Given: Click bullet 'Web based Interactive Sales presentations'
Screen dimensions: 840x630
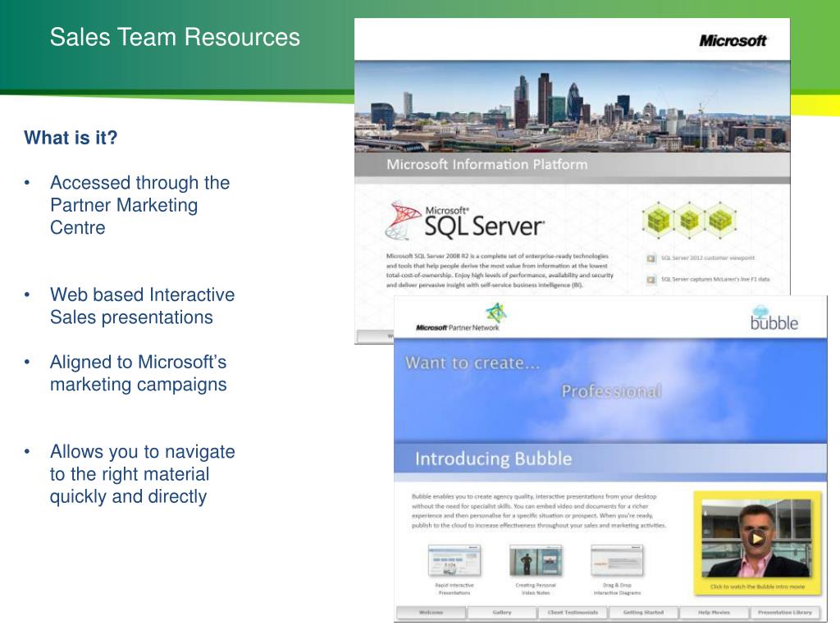Looking at the screenshot, I should (x=142, y=306).
